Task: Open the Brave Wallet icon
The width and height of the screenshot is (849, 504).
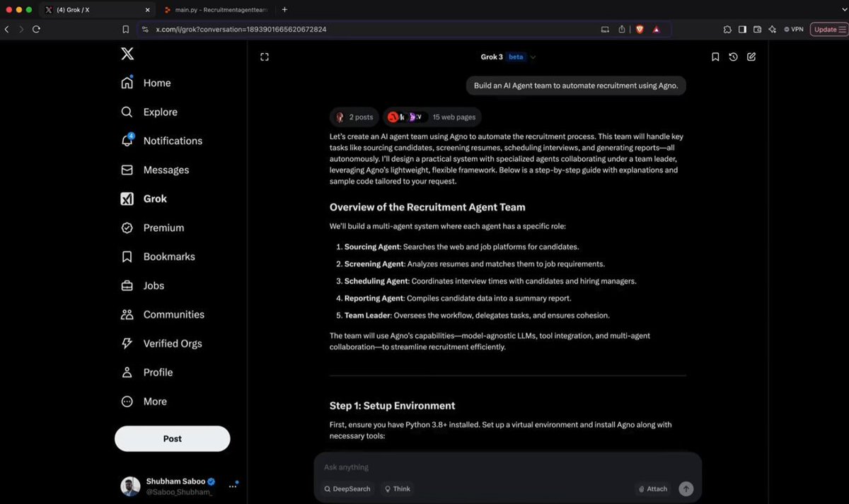Action: point(757,29)
